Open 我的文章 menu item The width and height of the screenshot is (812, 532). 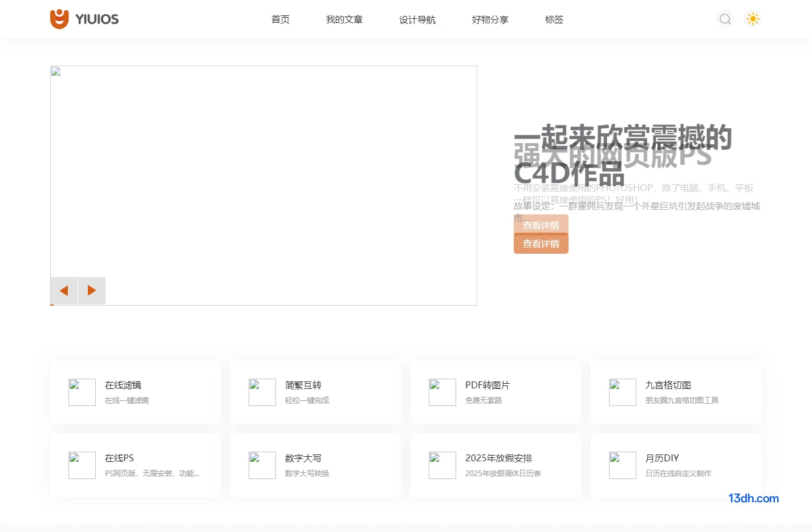point(344,19)
